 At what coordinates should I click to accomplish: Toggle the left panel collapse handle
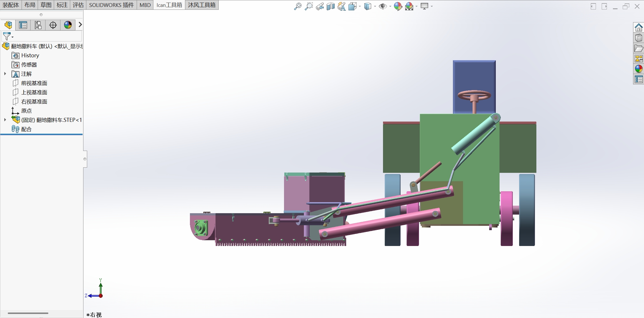85,159
